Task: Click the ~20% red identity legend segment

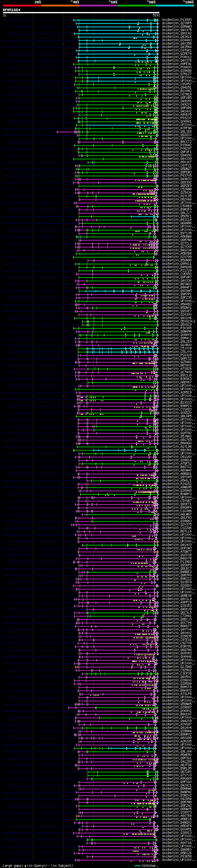Action: point(22,6)
